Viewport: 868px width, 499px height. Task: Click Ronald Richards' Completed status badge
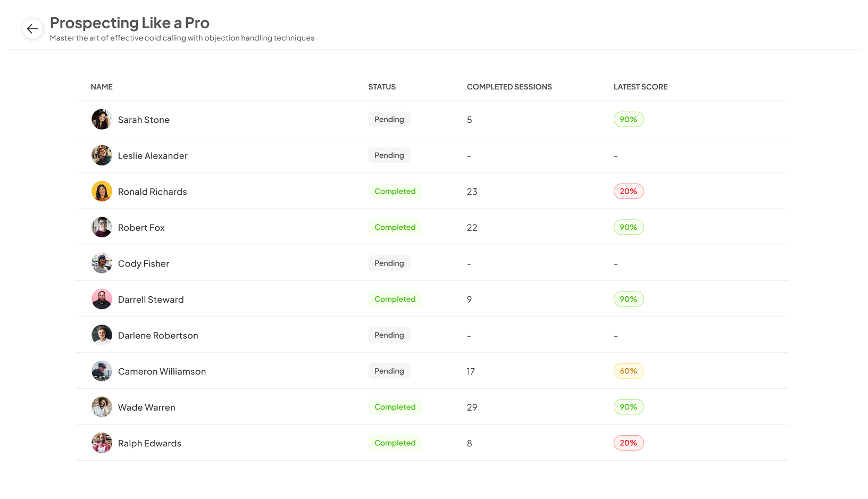(395, 192)
